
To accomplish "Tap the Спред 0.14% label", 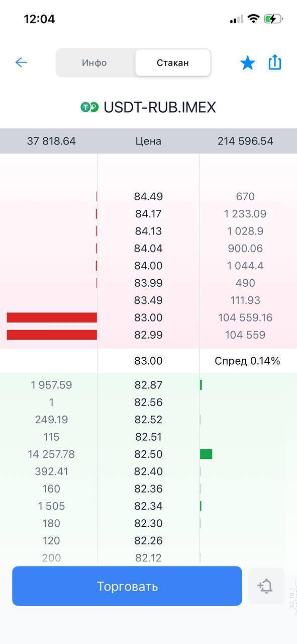I will click(x=247, y=361).
